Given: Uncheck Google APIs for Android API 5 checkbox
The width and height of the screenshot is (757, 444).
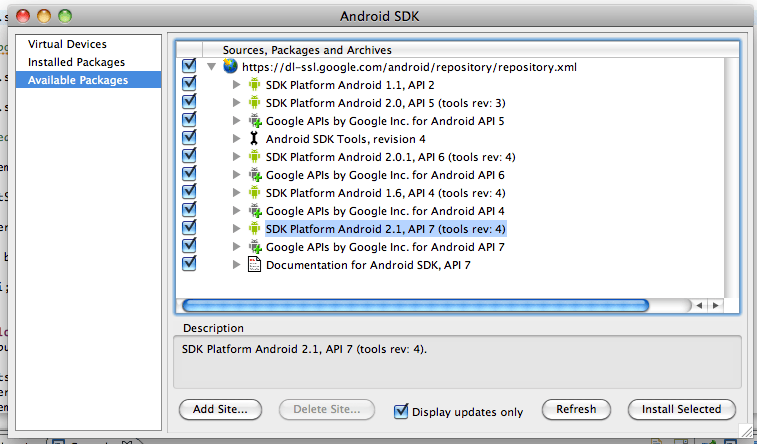Looking at the screenshot, I should tap(189, 120).
